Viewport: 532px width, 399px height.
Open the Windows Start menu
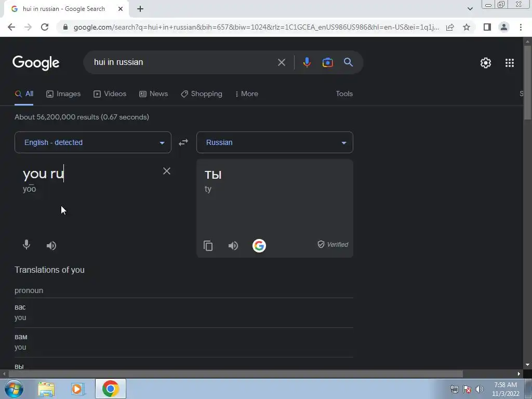[x=14, y=389]
